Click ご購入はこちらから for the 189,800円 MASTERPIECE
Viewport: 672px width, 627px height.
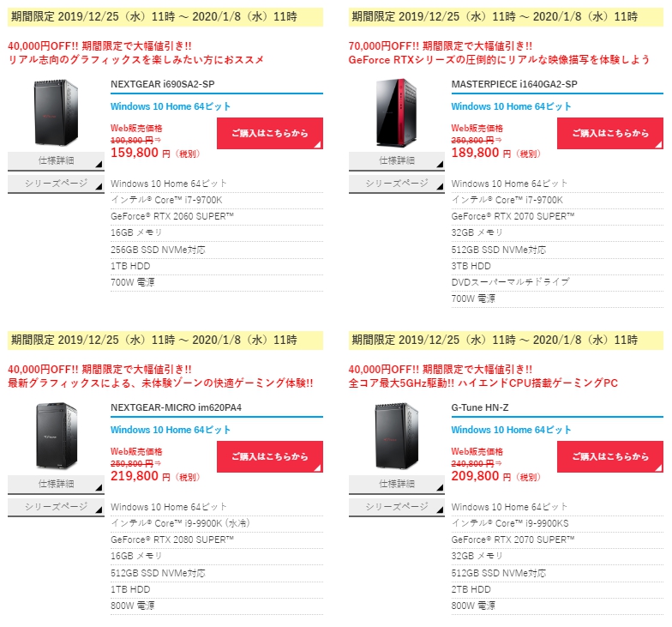coord(610,134)
